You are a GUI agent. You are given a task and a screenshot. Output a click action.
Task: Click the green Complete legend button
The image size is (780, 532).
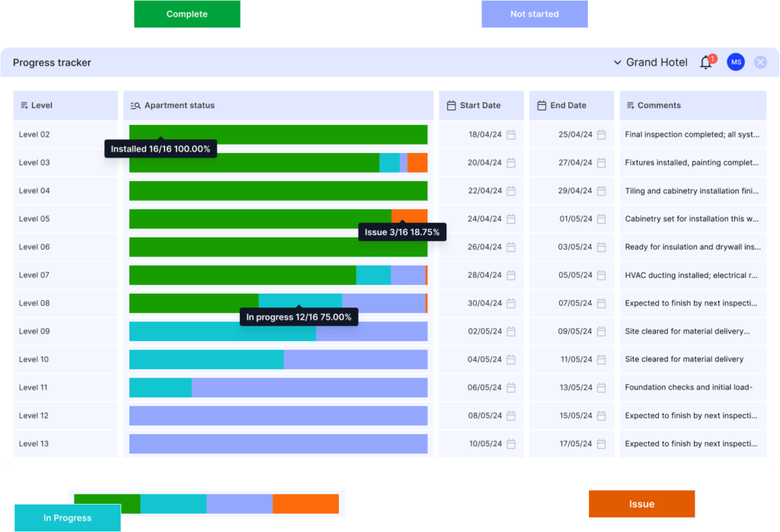187,14
